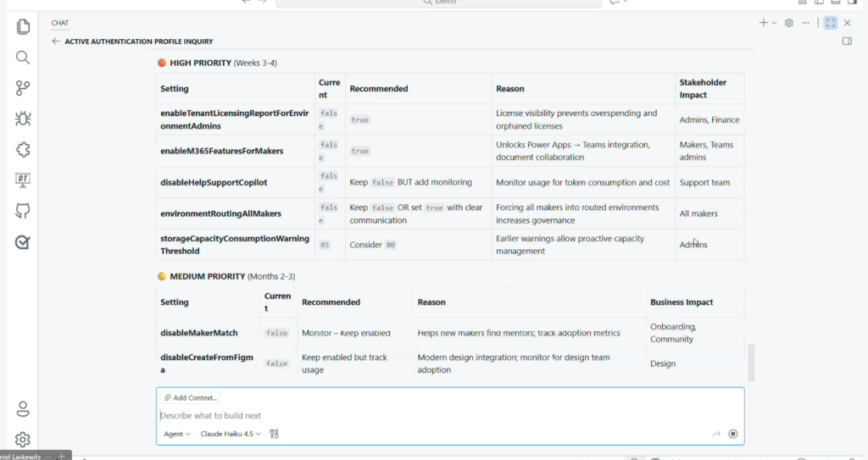Open the Explorer view in the activity bar
This screenshot has width=868, height=460.
[x=23, y=27]
